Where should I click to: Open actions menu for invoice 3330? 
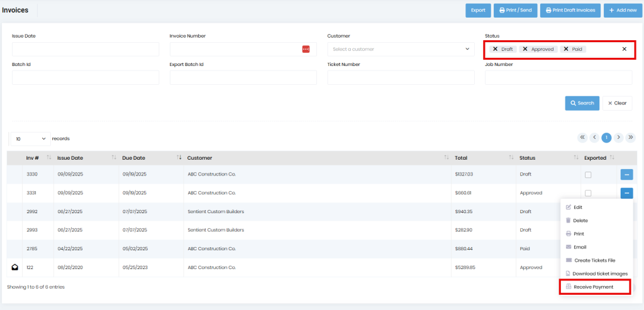point(626,174)
